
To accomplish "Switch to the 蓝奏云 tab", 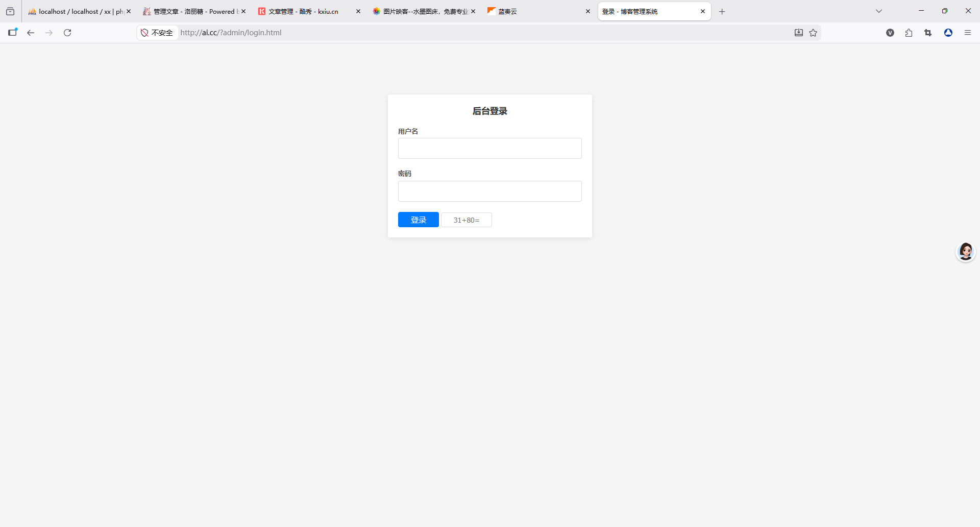I will coord(536,11).
